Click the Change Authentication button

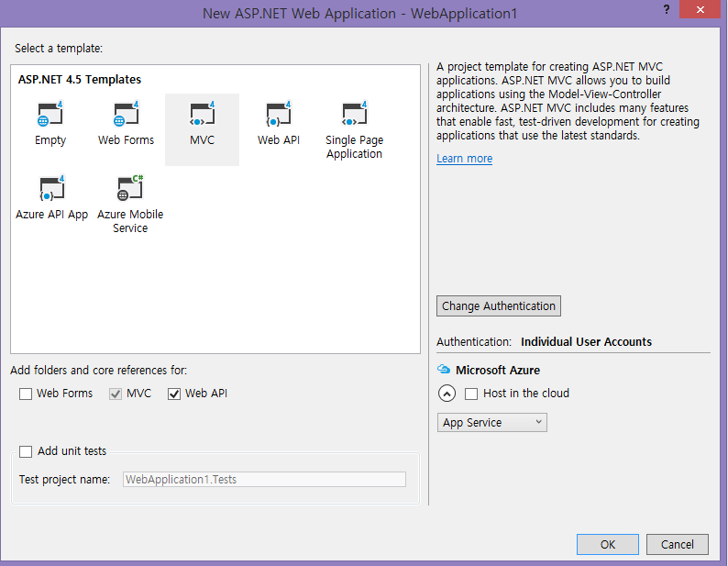pos(499,306)
